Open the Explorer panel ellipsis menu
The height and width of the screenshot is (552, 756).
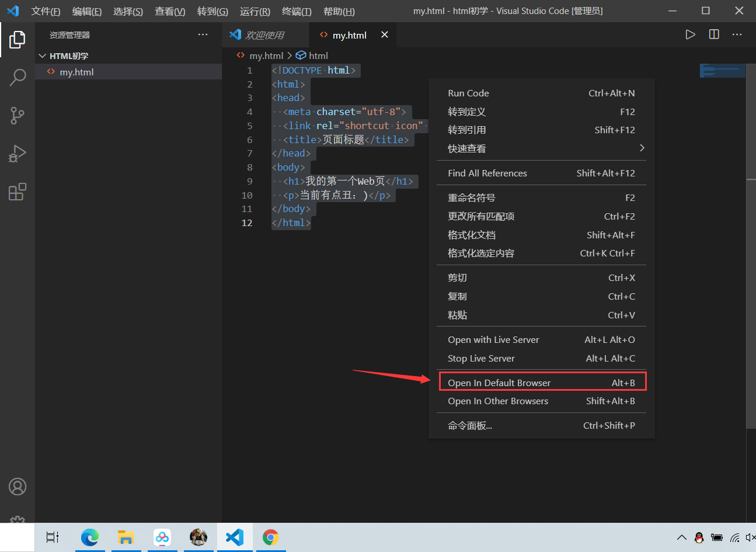203,35
